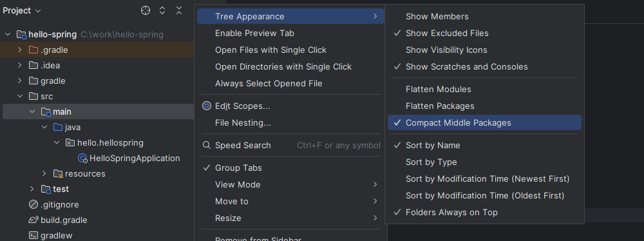
Task: Open the Project view dropdown
Action: click(x=22, y=11)
